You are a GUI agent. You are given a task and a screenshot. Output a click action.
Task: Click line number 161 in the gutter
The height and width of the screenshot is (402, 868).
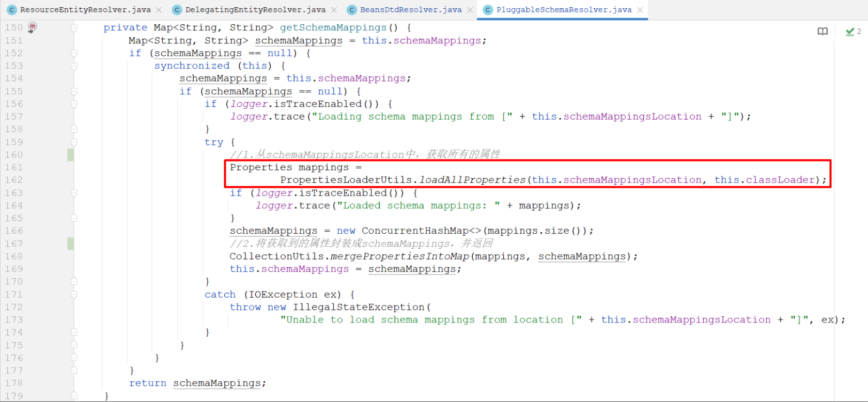click(14, 167)
